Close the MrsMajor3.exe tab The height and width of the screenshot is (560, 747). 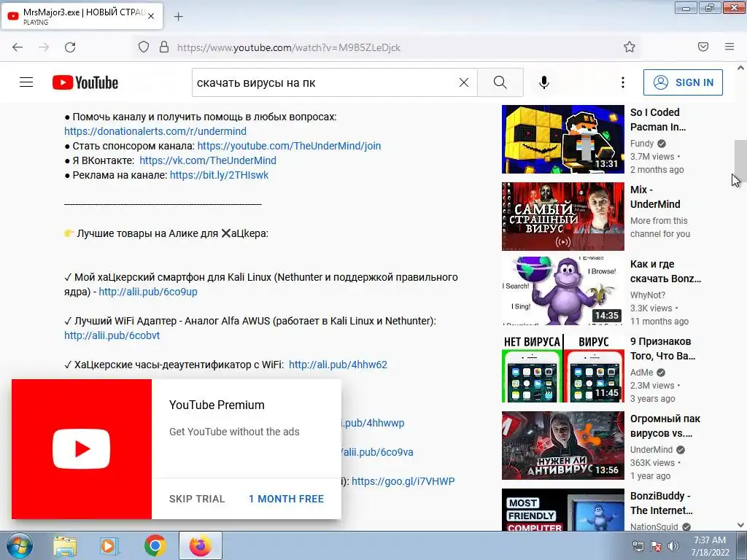[x=151, y=16]
